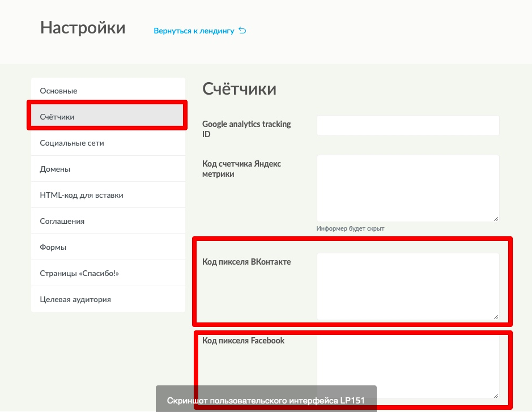Open the Соглашения section
The image size is (532, 412).
(108, 221)
